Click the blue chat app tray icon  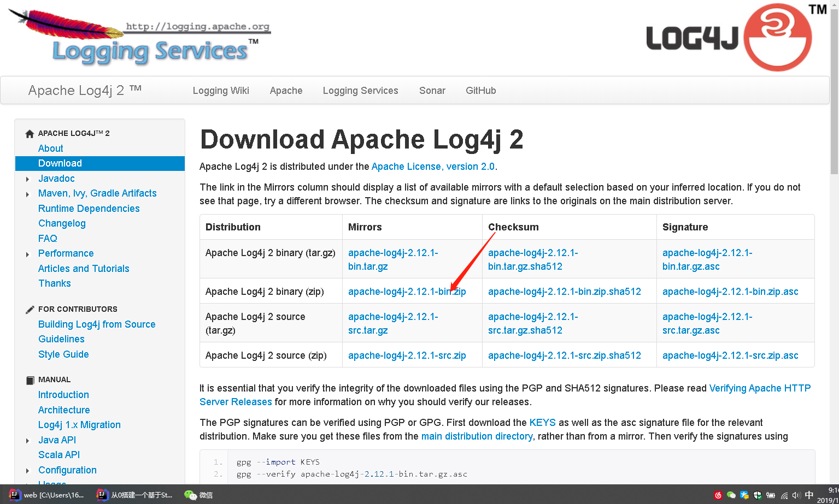click(744, 495)
